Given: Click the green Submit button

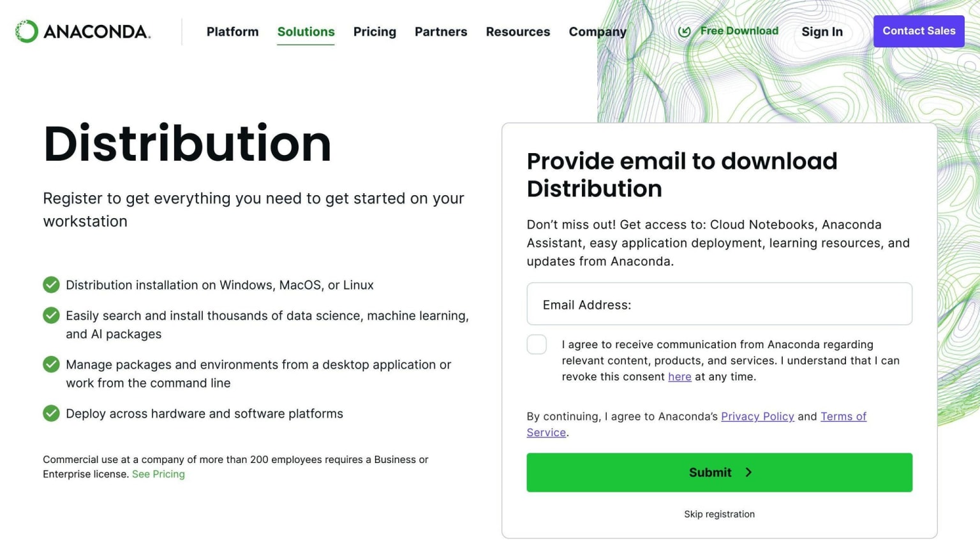Looking at the screenshot, I should (x=719, y=473).
